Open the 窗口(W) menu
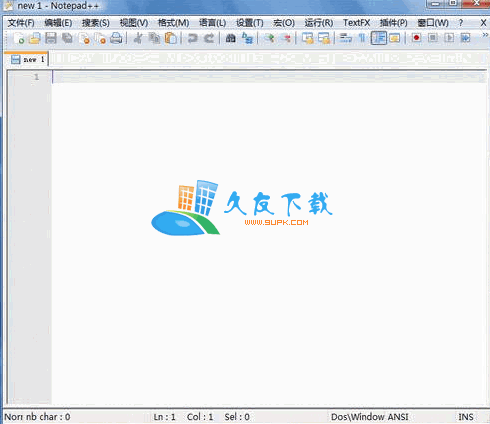490x424 pixels. coord(433,23)
